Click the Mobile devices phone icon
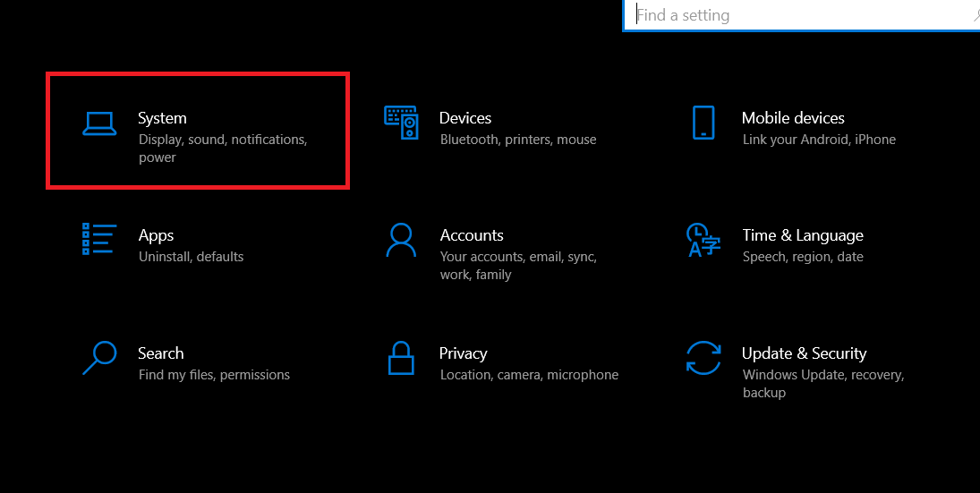 (703, 123)
